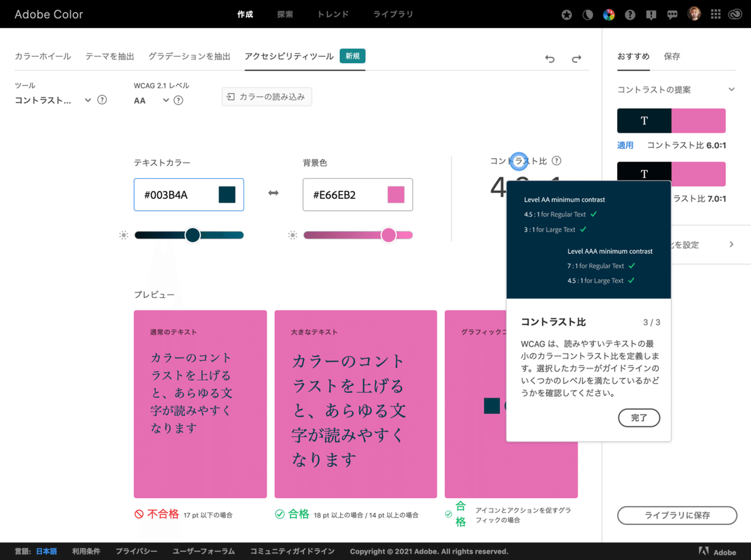Click the #003B4A text color input field
The height and width of the screenshot is (560, 751).
pos(188,195)
